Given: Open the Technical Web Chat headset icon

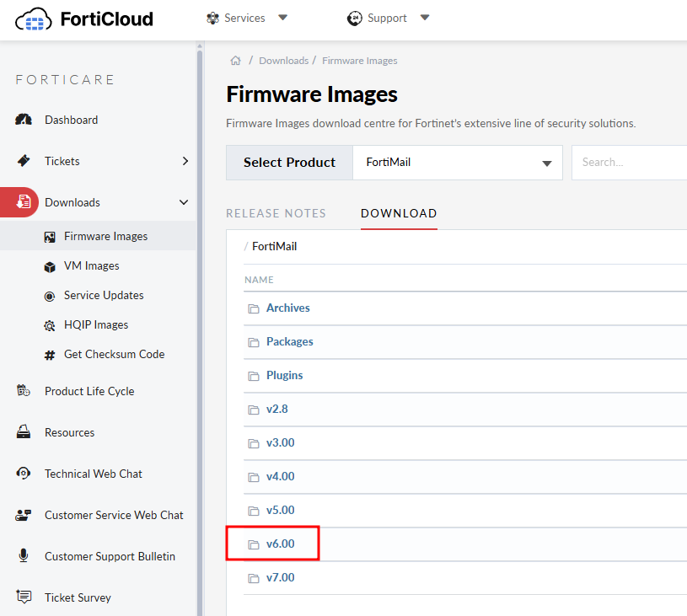Looking at the screenshot, I should 24,474.
